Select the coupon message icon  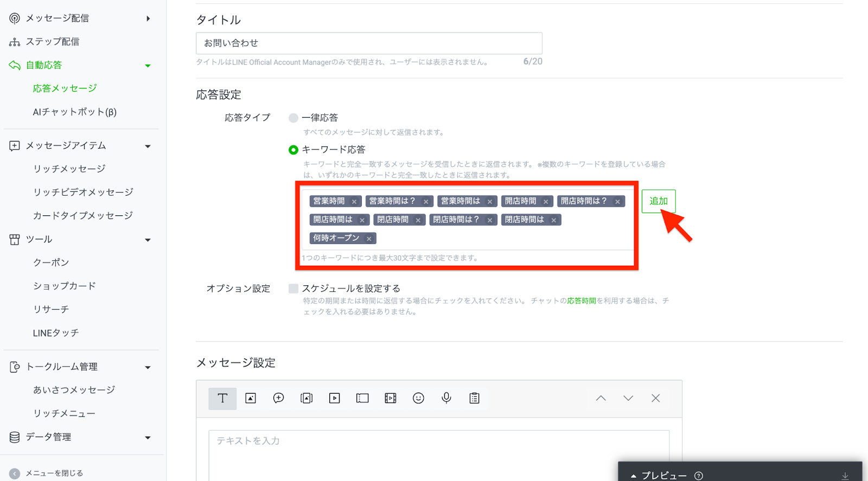[x=362, y=398]
